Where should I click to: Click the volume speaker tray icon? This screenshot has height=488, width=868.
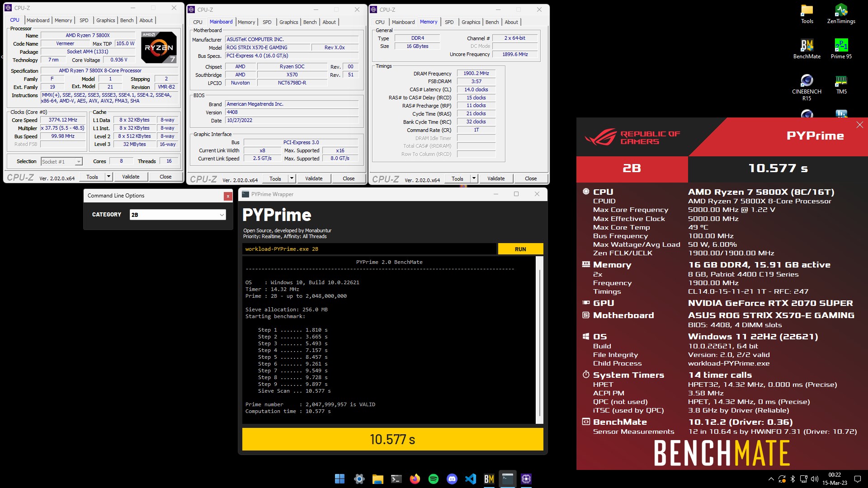coord(815,479)
